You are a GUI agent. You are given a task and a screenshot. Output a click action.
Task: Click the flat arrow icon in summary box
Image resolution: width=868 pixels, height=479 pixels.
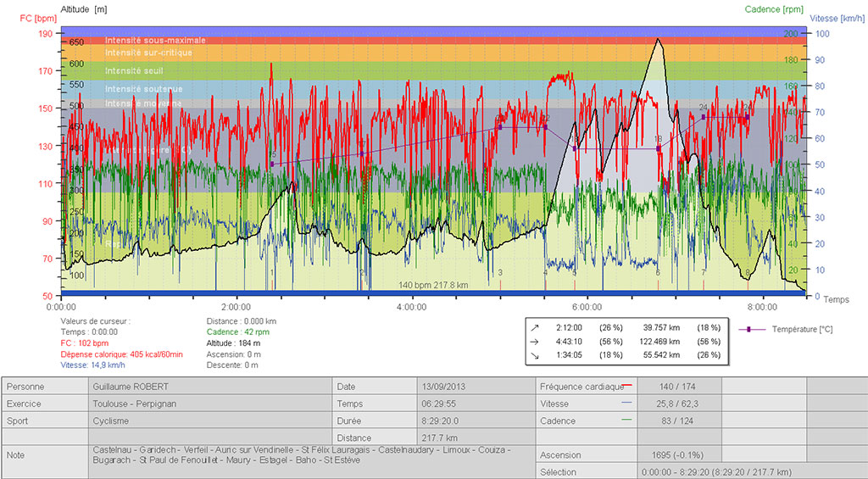pos(535,342)
